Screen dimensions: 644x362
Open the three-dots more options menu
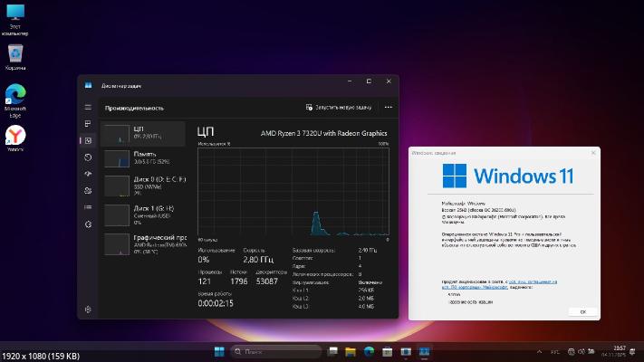388,107
